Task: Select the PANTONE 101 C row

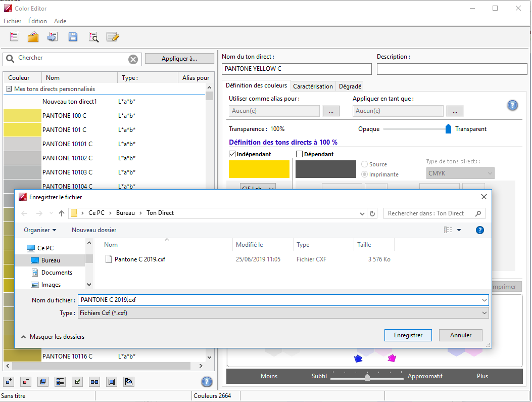Action: click(x=104, y=129)
